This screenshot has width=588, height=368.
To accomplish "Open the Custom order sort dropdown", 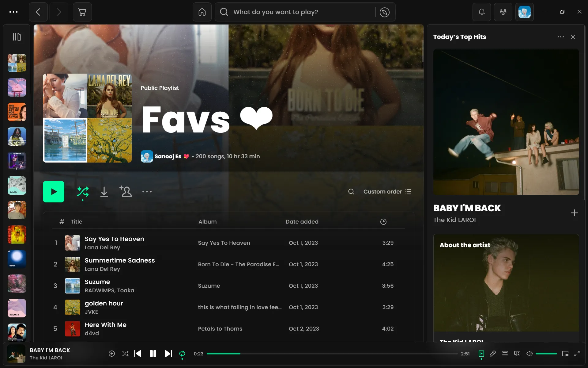I will (x=387, y=192).
